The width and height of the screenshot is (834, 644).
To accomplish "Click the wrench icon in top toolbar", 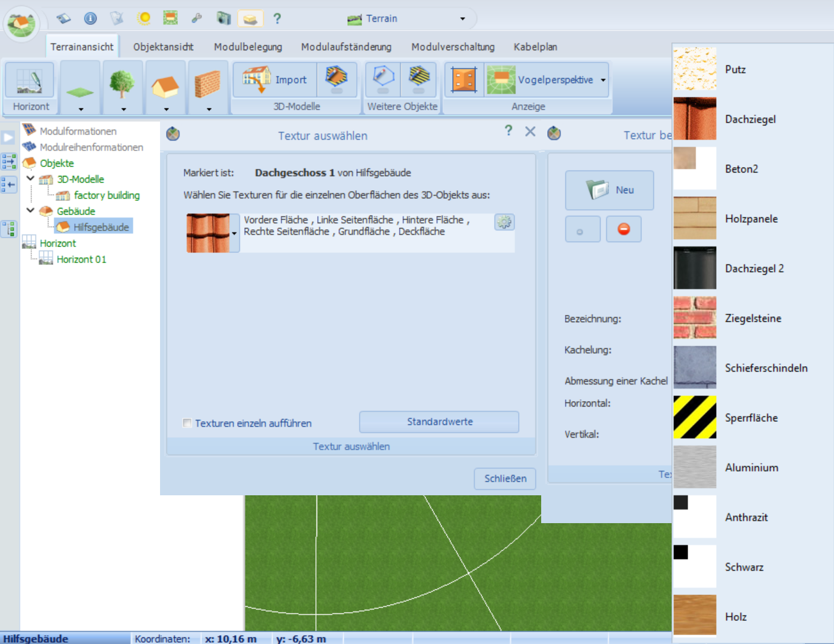I will [x=197, y=18].
